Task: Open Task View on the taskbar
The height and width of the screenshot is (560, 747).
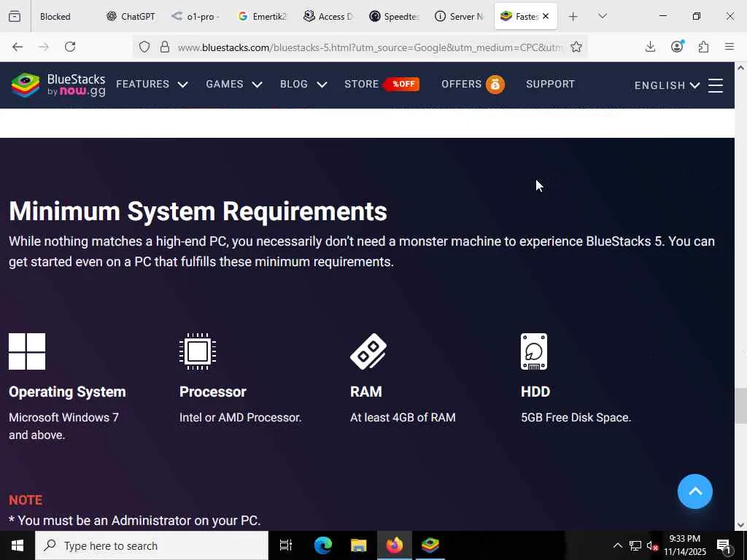Action: (x=285, y=545)
